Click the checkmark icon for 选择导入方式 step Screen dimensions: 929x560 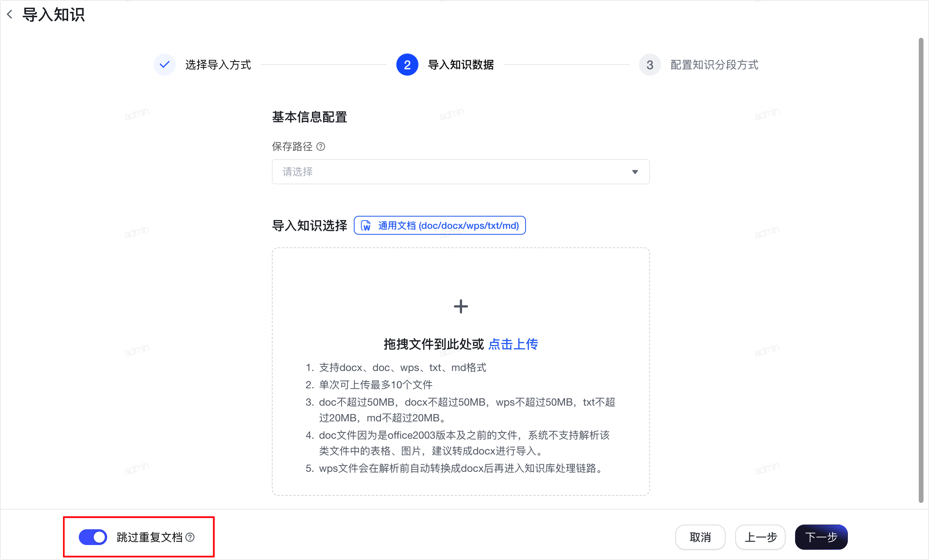(x=165, y=65)
